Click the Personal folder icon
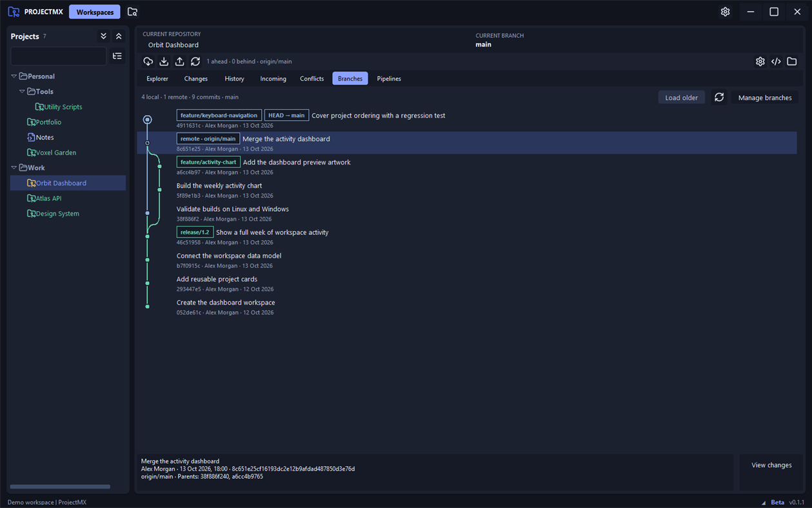This screenshot has height=508, width=812. [x=23, y=76]
